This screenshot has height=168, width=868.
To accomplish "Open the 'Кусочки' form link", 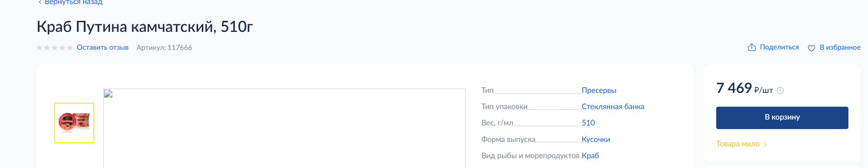I will [596, 139].
